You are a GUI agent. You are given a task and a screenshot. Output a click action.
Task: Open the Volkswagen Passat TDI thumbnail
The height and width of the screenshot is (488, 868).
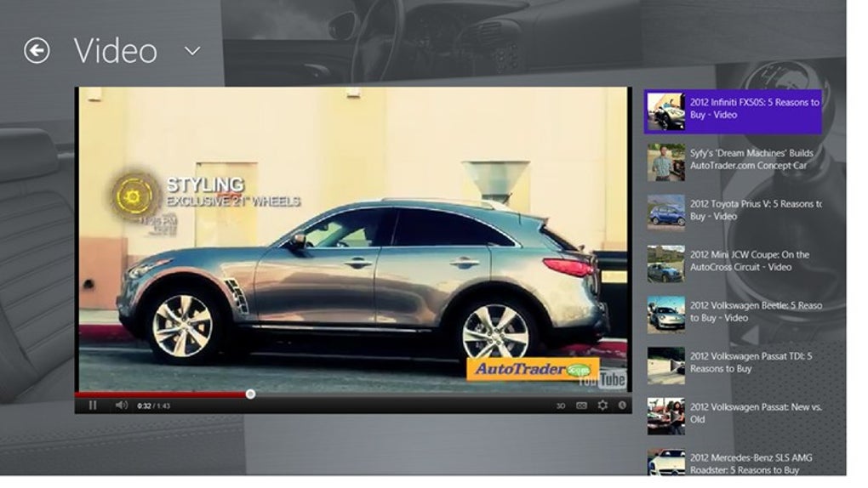[x=666, y=366]
